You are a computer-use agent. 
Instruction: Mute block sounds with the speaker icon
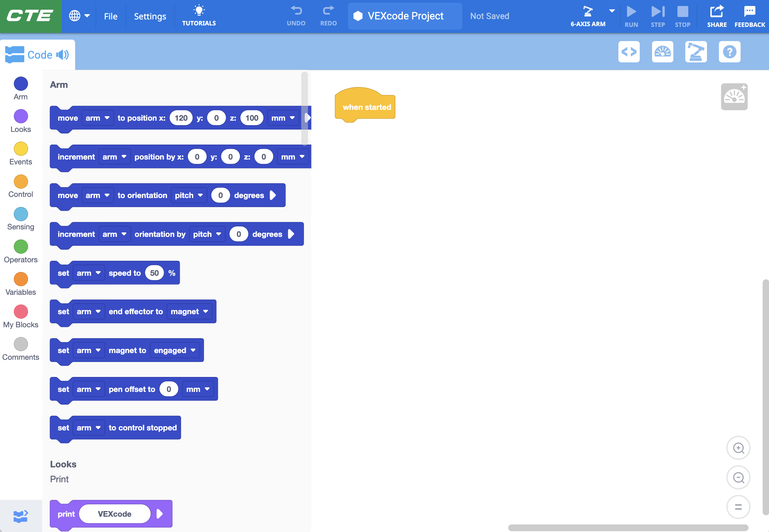pyautogui.click(x=62, y=55)
